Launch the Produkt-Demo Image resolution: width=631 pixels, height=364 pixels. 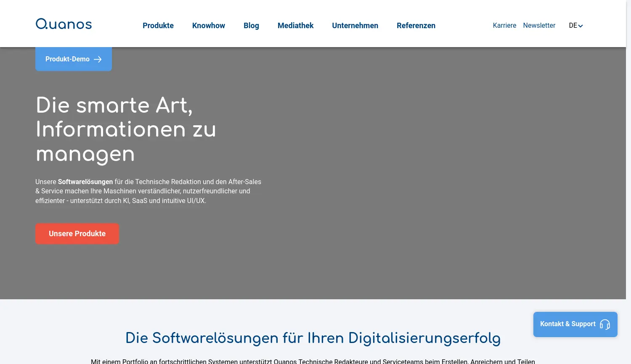click(x=67, y=59)
